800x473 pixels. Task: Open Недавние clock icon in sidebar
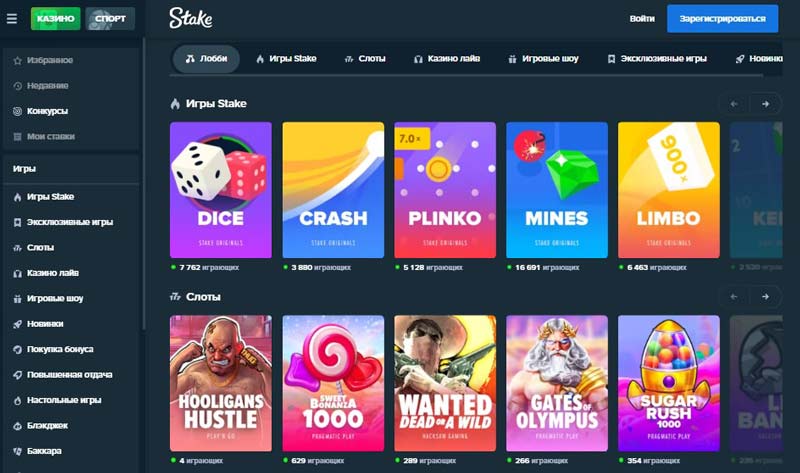click(17, 86)
